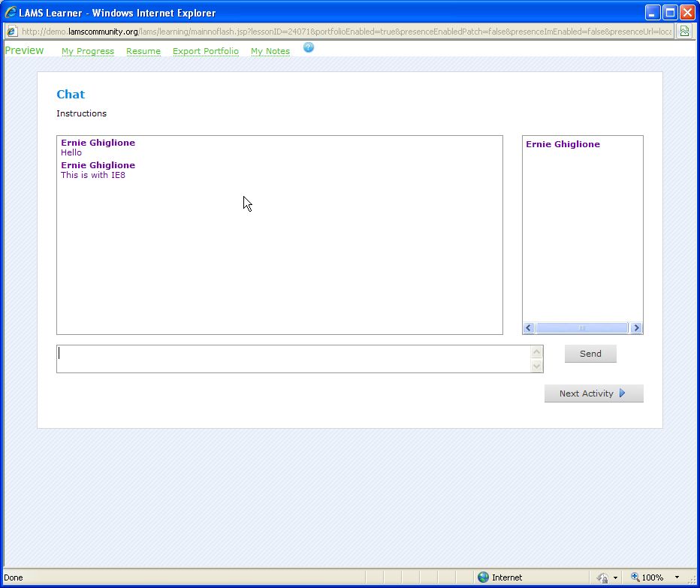The height and width of the screenshot is (588, 700).
Task: Click the Internet Explorer logo in title bar
Action: [11, 13]
